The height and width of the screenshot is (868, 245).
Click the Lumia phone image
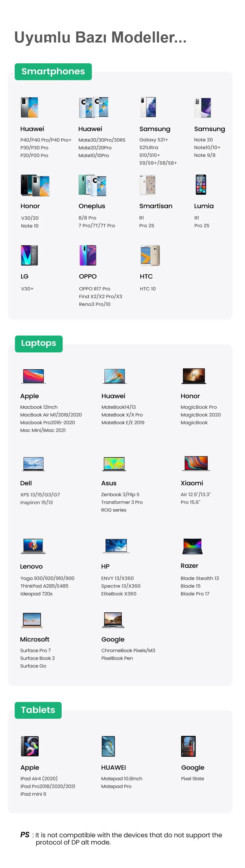(201, 185)
